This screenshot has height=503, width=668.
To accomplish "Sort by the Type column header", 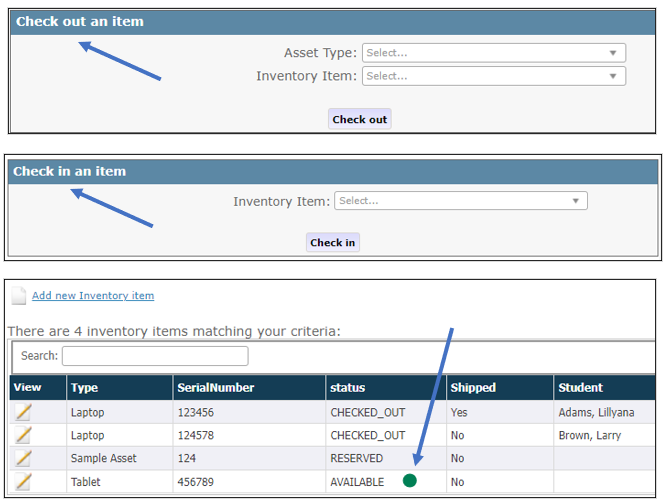I will tap(120, 388).
